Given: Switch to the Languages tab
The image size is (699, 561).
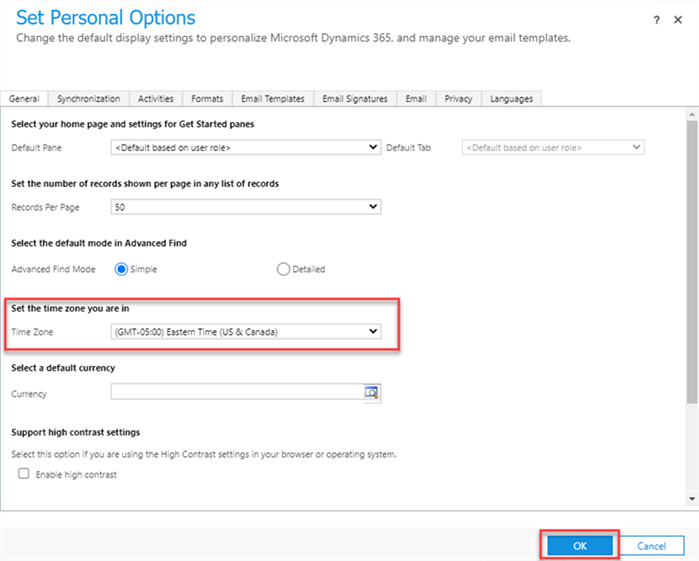Looking at the screenshot, I should coord(511,99).
